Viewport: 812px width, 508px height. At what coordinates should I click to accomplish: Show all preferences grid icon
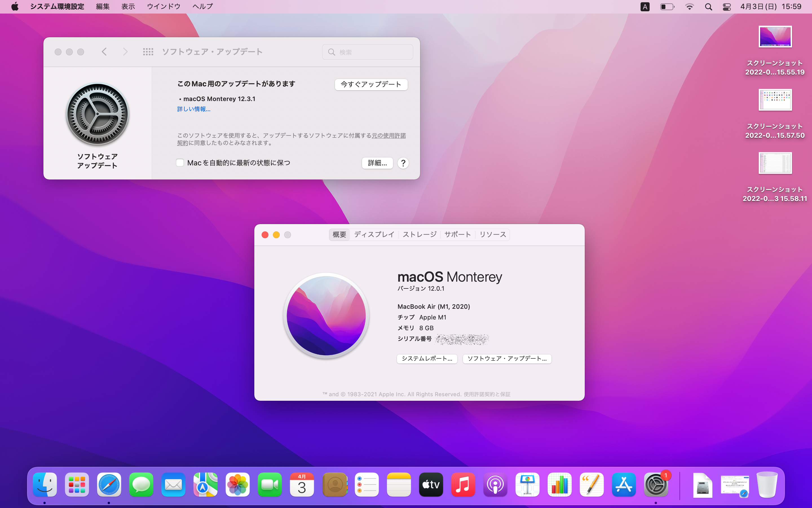[148, 52]
